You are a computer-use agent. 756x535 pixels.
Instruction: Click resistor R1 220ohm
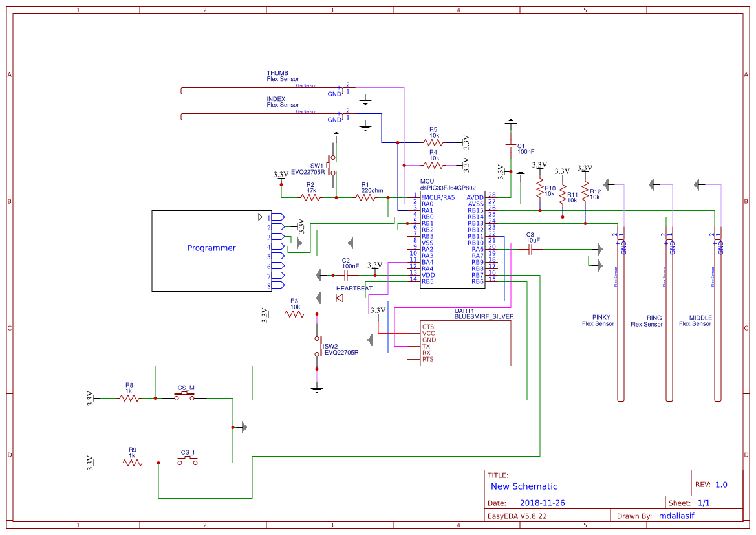click(x=365, y=199)
